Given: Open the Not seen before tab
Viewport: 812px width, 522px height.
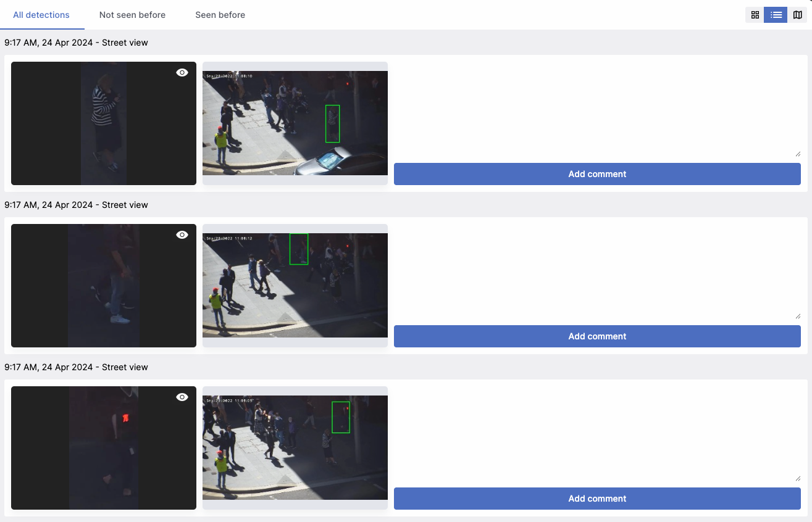Looking at the screenshot, I should pyautogui.click(x=132, y=14).
